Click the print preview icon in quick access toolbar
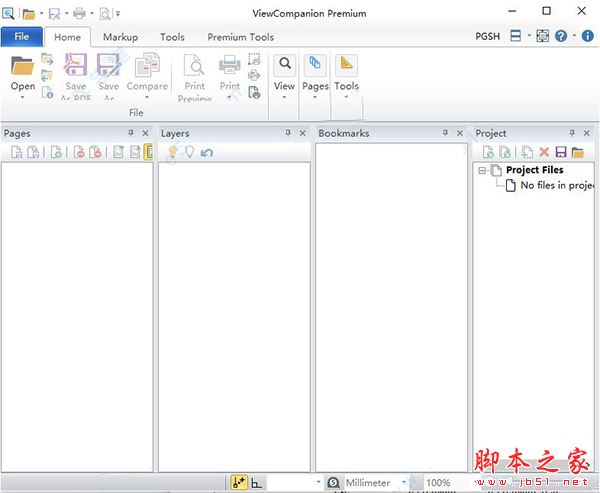 point(104,14)
